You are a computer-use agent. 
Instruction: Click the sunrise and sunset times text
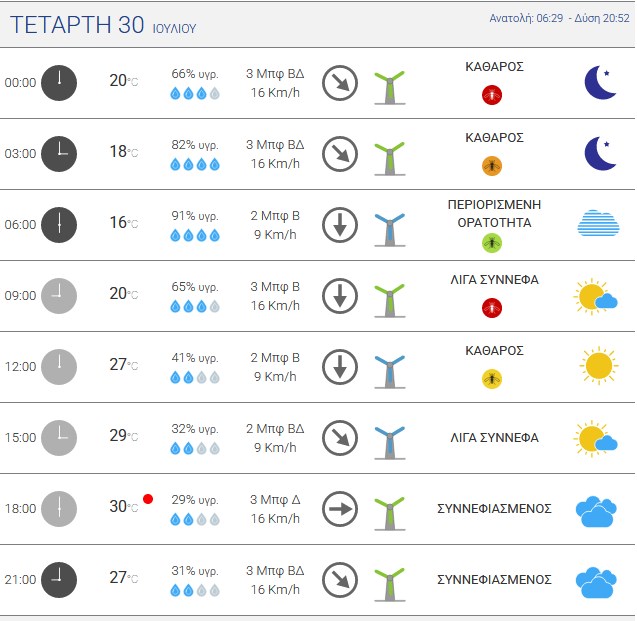[559, 18]
